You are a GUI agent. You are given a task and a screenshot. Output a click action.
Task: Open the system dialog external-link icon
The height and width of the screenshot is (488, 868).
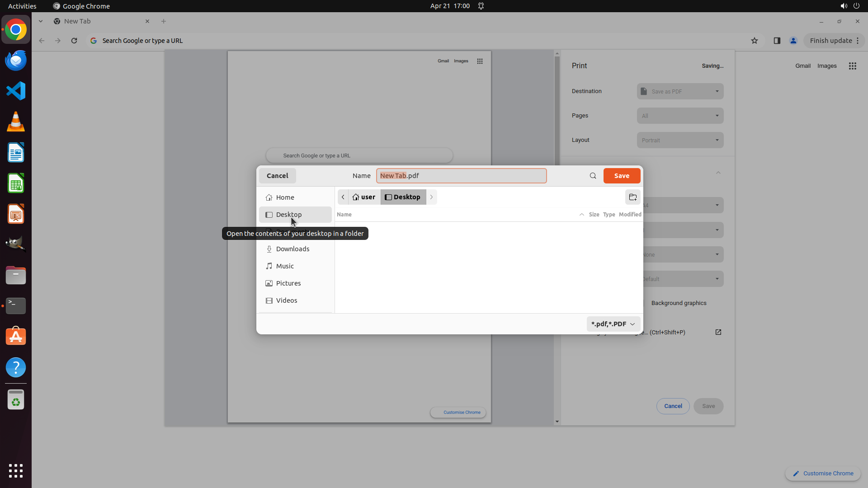718,332
